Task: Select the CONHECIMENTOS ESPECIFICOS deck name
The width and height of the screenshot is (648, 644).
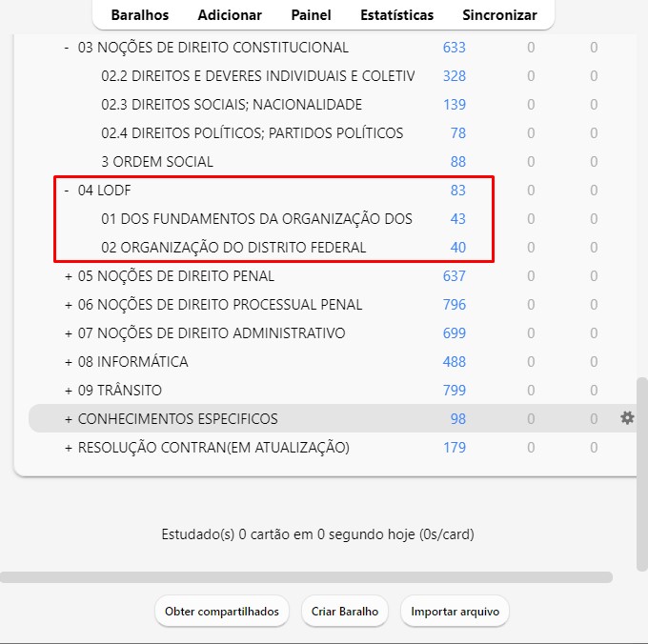Action: pos(177,418)
